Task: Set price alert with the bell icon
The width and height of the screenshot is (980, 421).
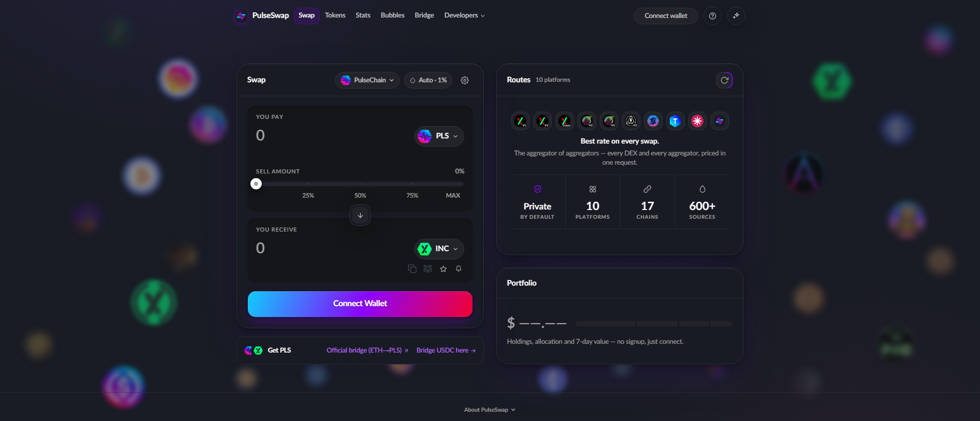Action: 459,269
